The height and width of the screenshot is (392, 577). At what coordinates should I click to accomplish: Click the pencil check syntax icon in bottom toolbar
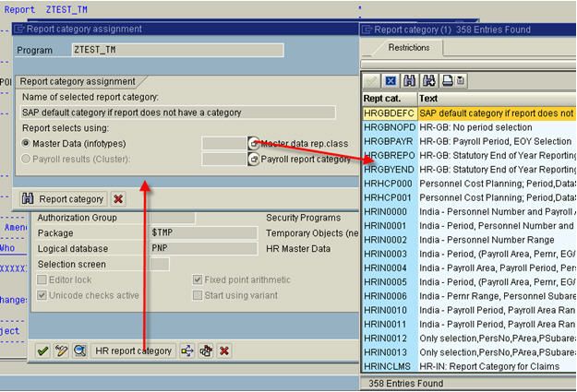coord(61,350)
